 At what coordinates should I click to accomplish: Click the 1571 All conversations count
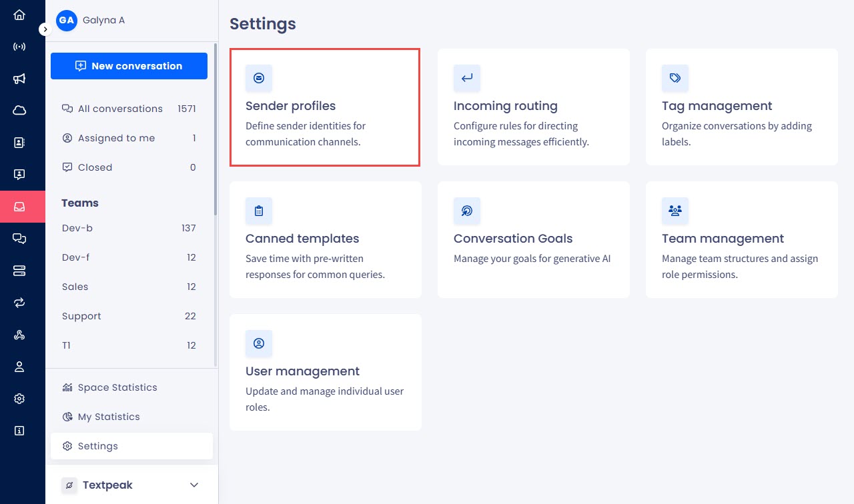click(x=187, y=109)
